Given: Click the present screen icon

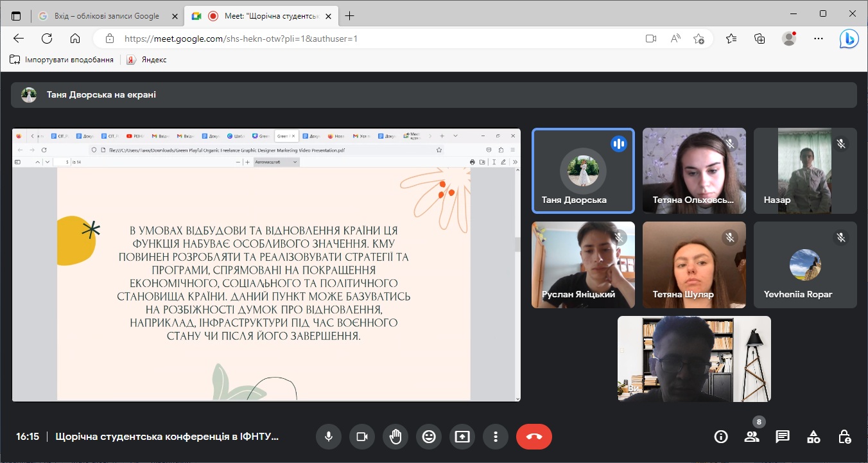Looking at the screenshot, I should tap(462, 437).
